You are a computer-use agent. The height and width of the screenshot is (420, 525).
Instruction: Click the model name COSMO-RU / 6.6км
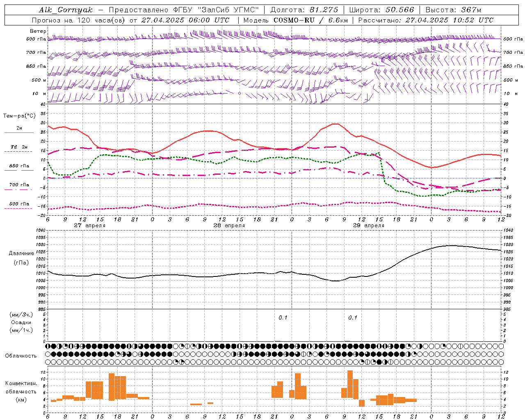(x=311, y=20)
